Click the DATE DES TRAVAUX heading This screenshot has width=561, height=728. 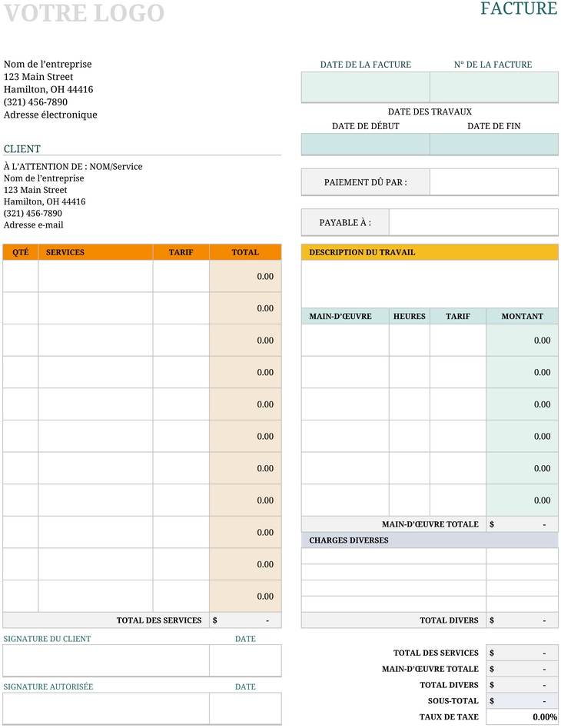[430, 112]
